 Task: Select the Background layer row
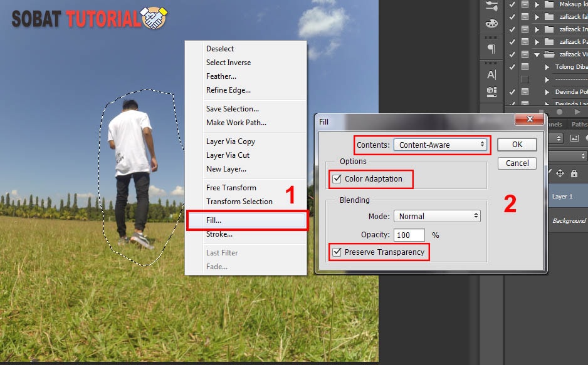(x=568, y=221)
